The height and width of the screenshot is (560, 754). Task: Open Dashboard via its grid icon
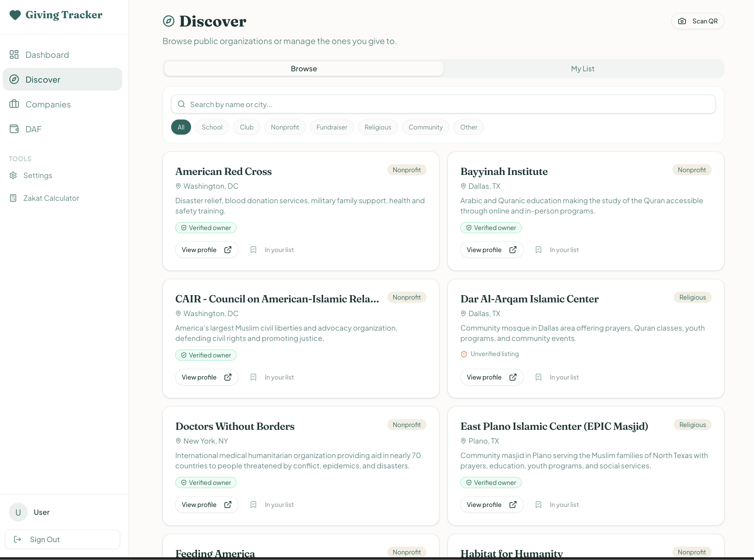(x=14, y=54)
